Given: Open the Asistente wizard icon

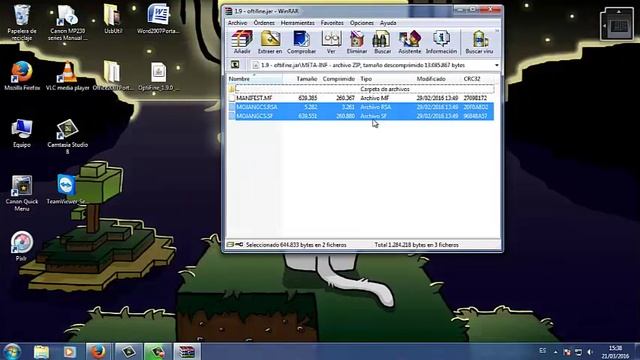Looking at the screenshot, I should coord(409,42).
